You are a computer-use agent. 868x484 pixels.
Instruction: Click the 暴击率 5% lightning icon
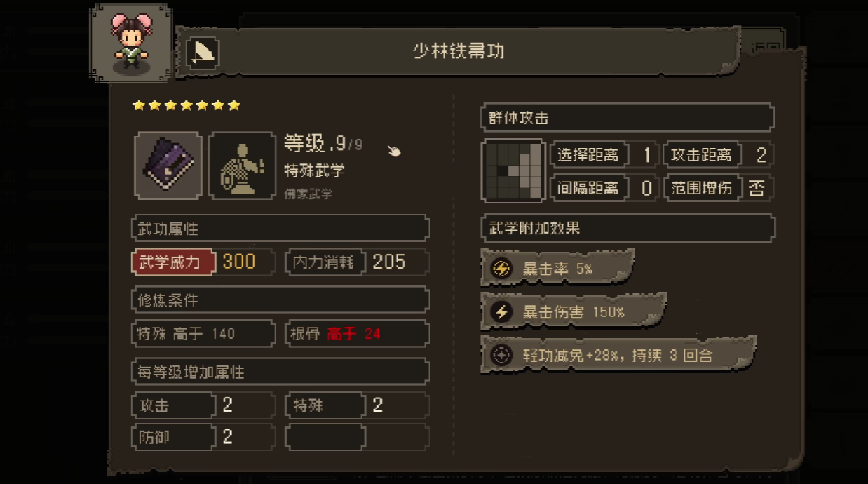[501, 269]
